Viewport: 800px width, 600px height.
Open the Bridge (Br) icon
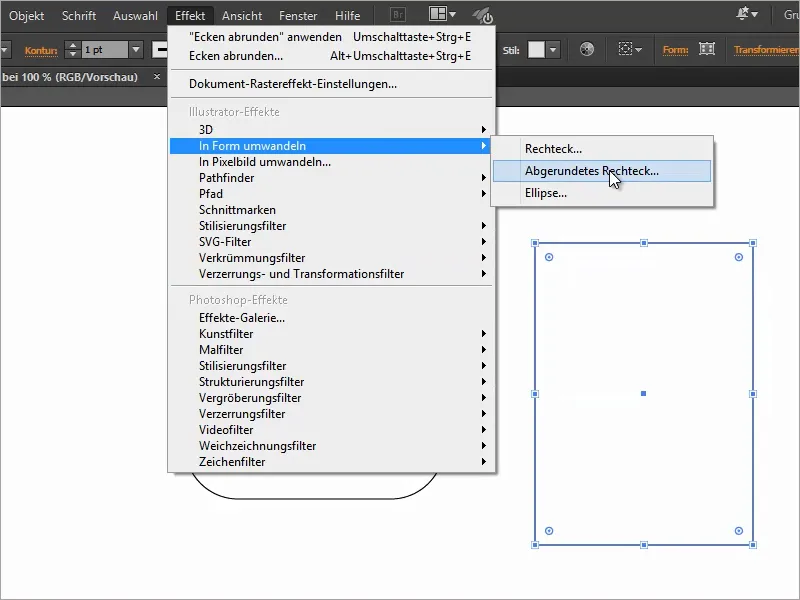pyautogui.click(x=398, y=15)
